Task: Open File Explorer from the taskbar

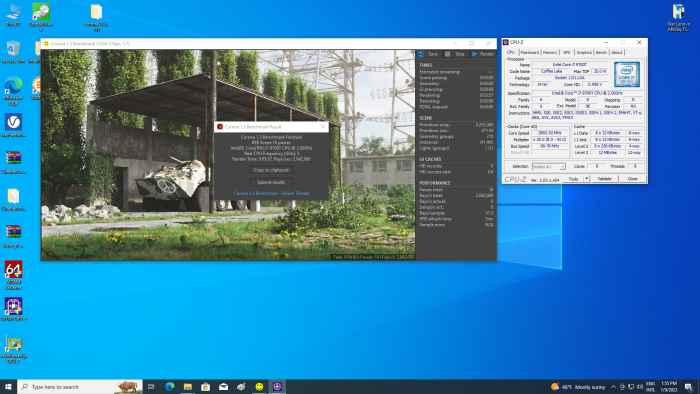Action: coord(188,387)
